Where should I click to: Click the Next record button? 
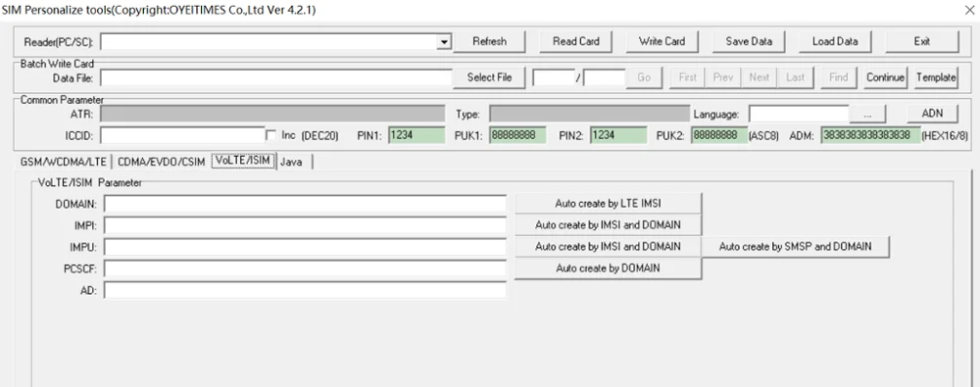pos(759,77)
